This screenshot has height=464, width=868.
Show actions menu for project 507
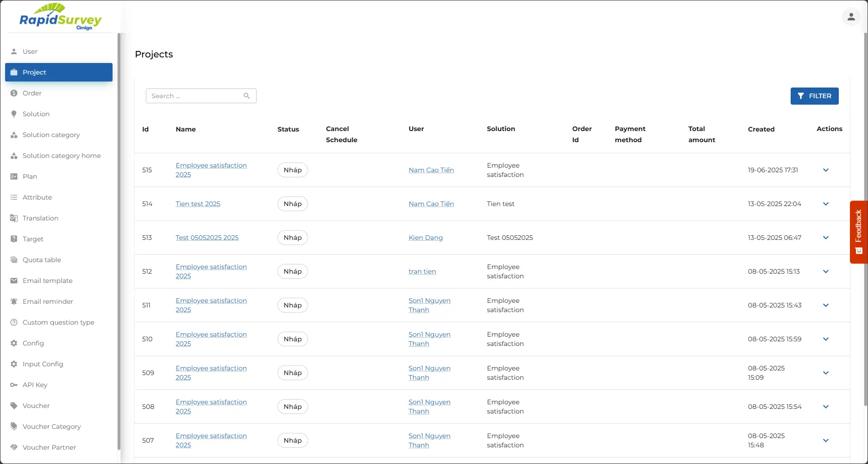click(x=825, y=440)
